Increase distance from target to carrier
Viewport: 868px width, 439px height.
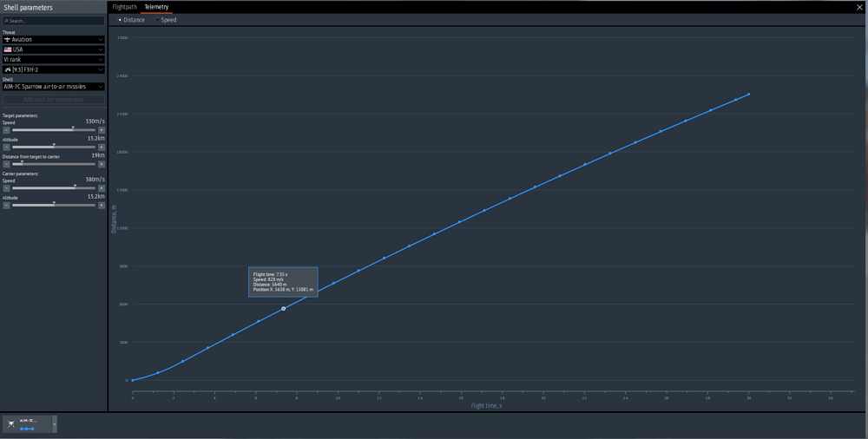(x=102, y=165)
